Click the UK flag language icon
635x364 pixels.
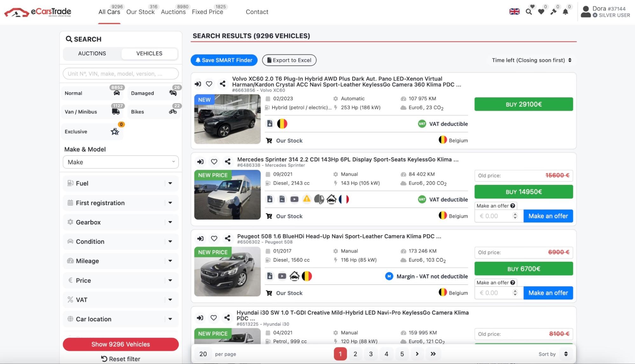(514, 12)
